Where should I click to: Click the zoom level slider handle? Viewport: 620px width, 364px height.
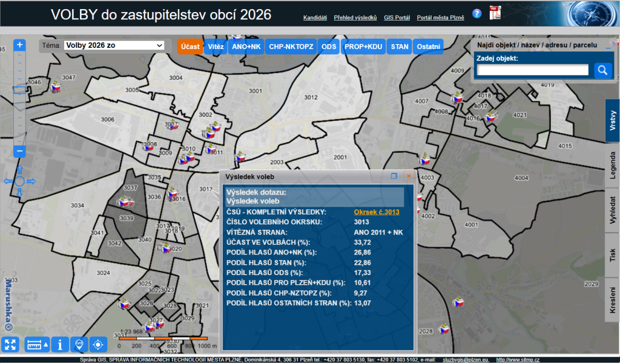19,90
